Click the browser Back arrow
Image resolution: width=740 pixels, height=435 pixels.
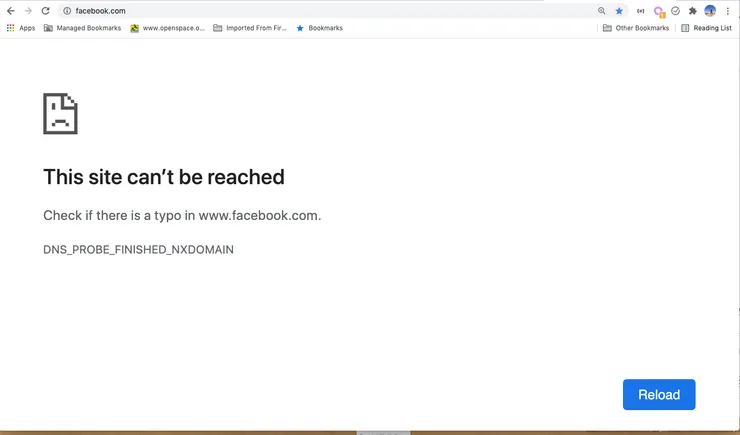coord(11,11)
